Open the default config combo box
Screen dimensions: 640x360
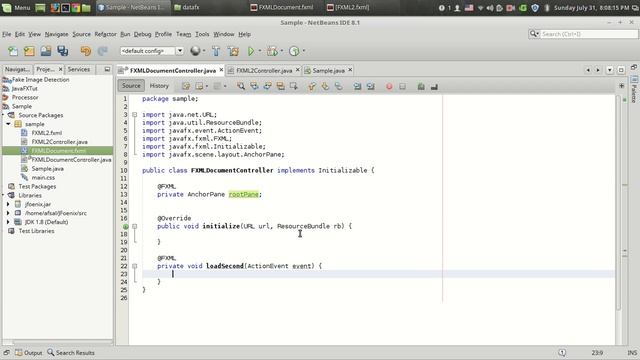(151, 51)
